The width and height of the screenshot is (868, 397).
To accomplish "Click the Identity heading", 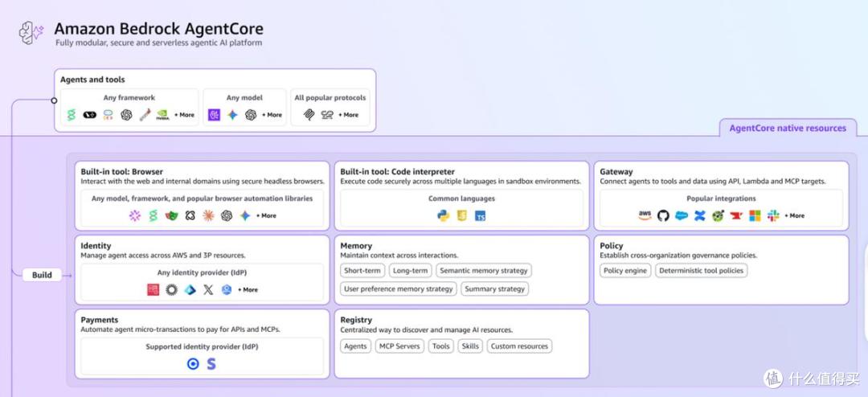I will [x=96, y=246].
